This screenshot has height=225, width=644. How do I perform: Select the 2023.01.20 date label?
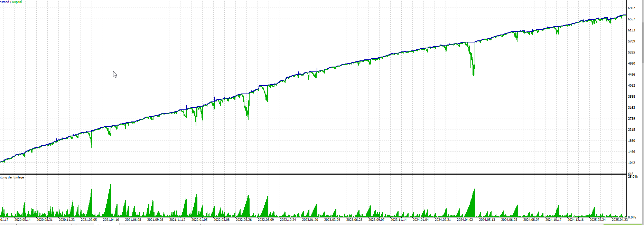310,219
